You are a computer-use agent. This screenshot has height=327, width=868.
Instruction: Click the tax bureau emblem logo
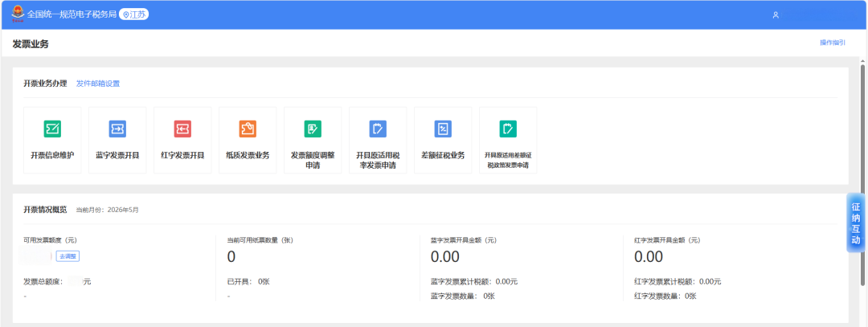18,14
